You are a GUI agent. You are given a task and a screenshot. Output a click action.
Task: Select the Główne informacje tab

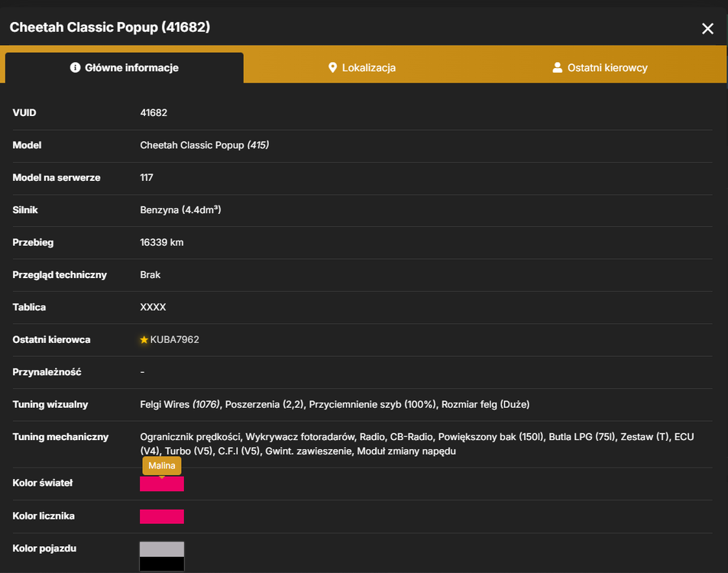click(125, 68)
